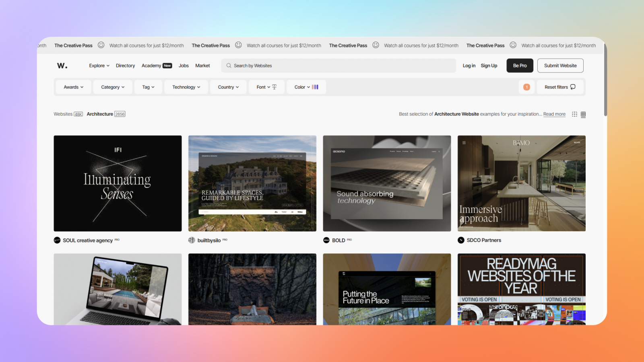Open the Illuminating Senses website thumbnail
The width and height of the screenshot is (644, 362).
click(118, 183)
